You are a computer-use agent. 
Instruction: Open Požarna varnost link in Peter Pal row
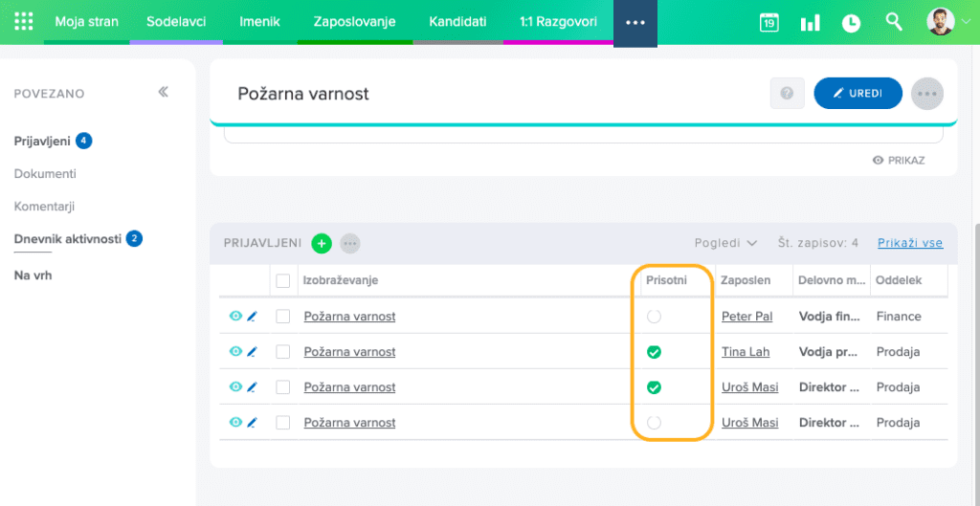click(349, 317)
